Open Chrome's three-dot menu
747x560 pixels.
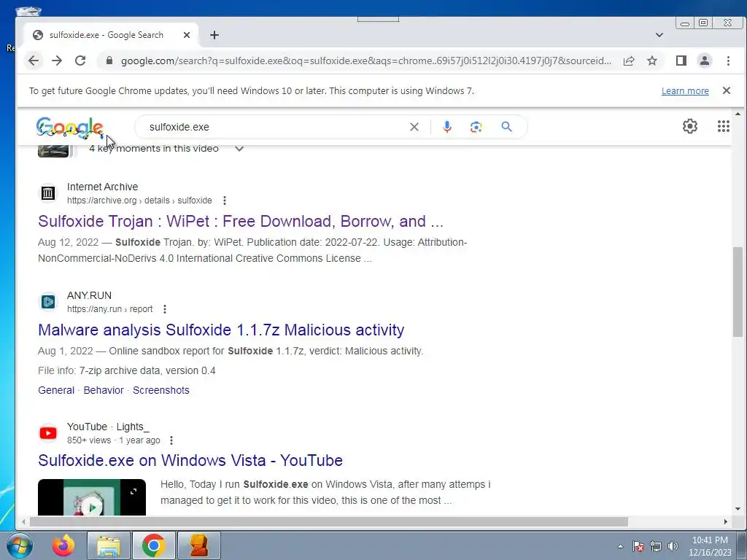pyautogui.click(x=728, y=61)
